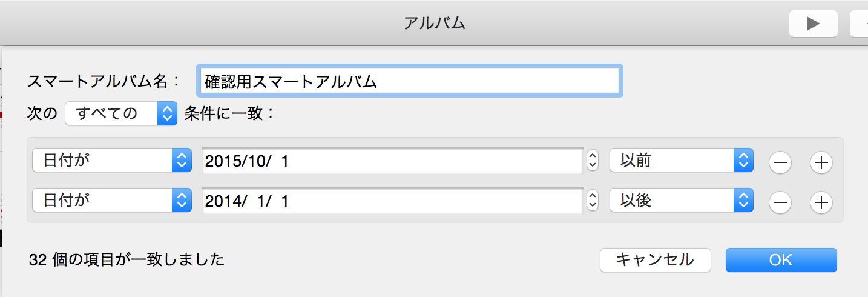The width and height of the screenshot is (868, 297).
Task: Open the first row's 日付が dropdown
Action: coord(112,161)
